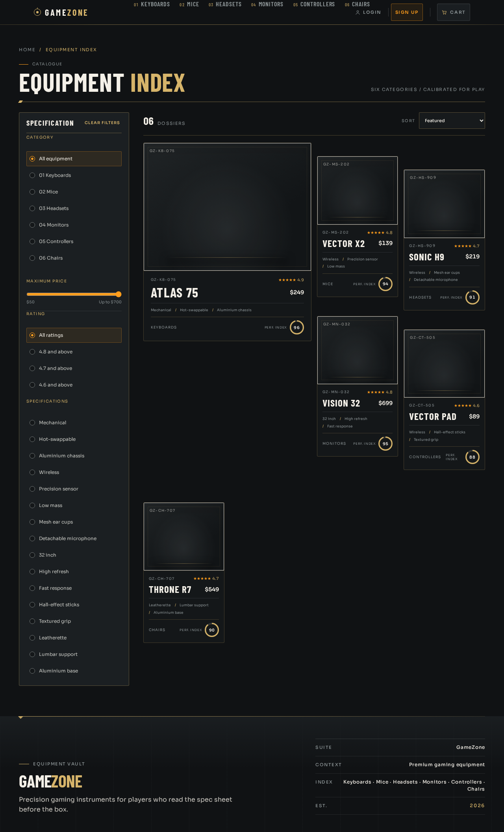
Task: Click the shopping cart icon
Action: tap(444, 13)
